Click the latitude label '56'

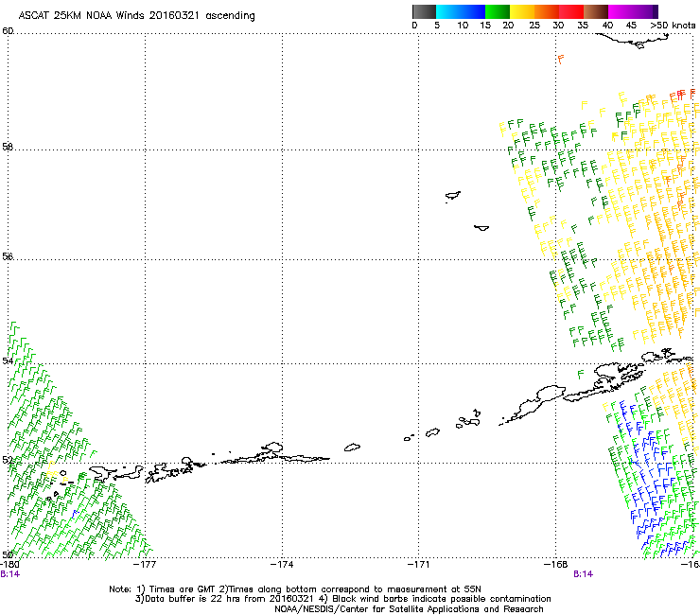click(8, 256)
